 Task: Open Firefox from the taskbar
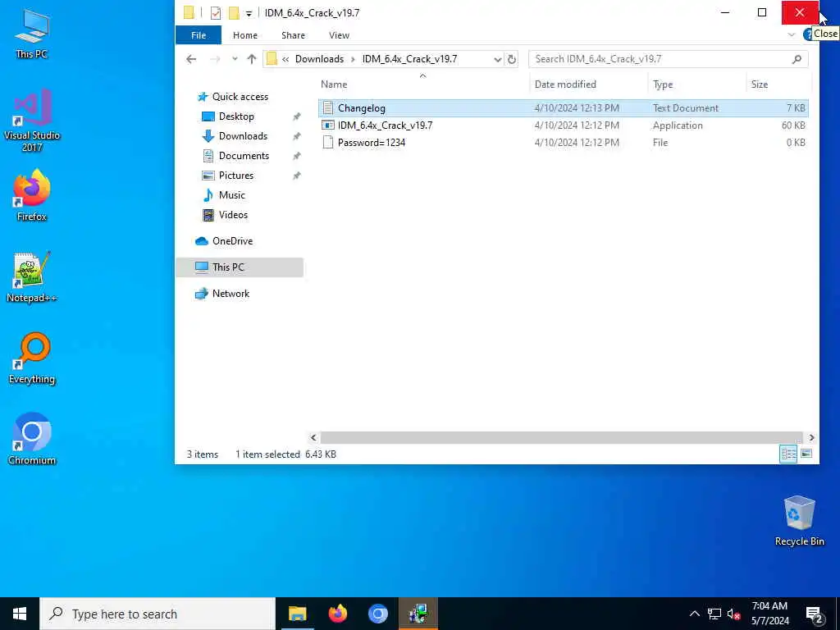pyautogui.click(x=337, y=614)
